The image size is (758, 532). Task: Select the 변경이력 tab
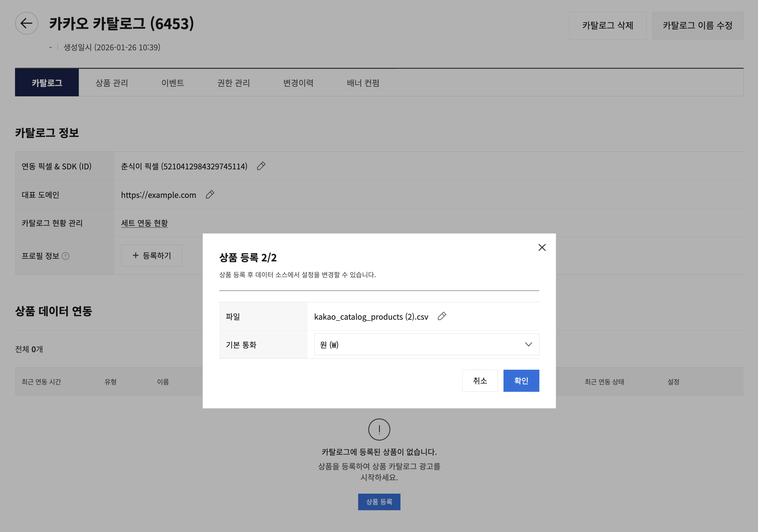click(x=298, y=83)
